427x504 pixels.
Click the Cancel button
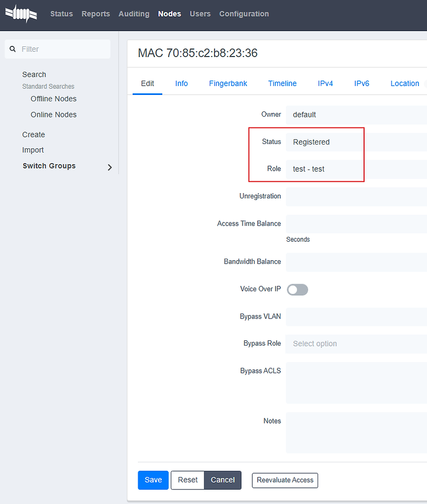tap(223, 480)
